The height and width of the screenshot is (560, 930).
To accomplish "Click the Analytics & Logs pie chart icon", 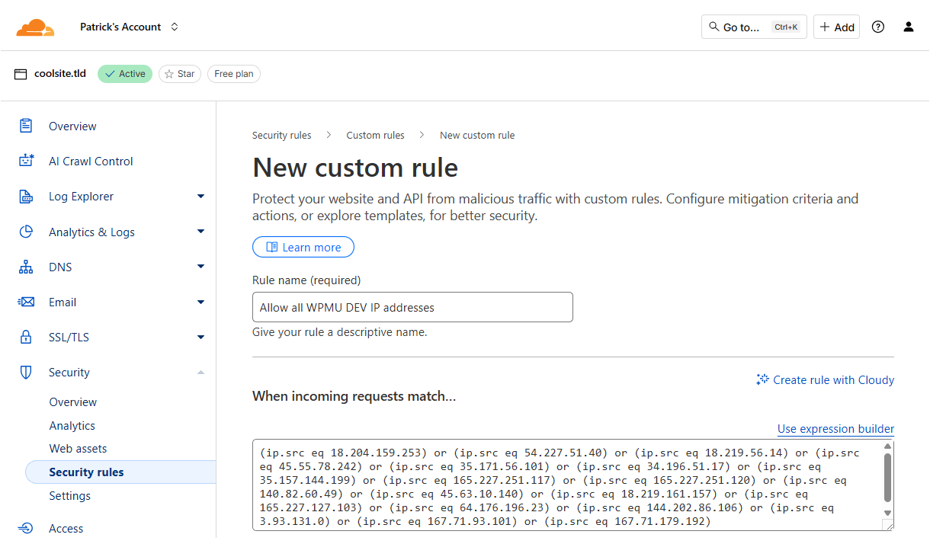I will (27, 232).
